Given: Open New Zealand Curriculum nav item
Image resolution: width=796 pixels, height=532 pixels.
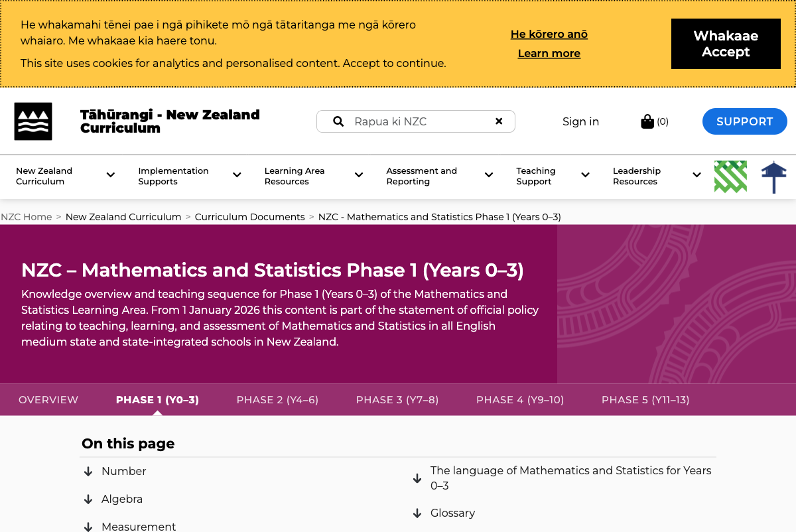Looking at the screenshot, I should coord(44,176).
